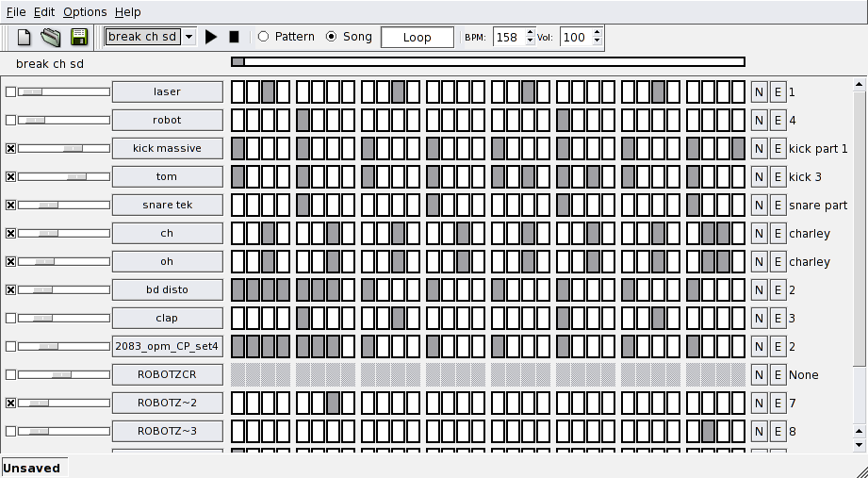
Task: Stop playback with the Stop button
Action: (x=234, y=37)
